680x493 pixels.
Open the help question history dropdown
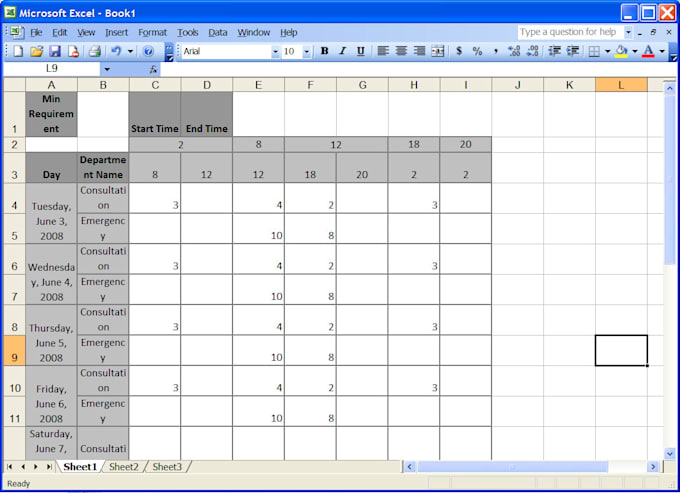click(628, 32)
